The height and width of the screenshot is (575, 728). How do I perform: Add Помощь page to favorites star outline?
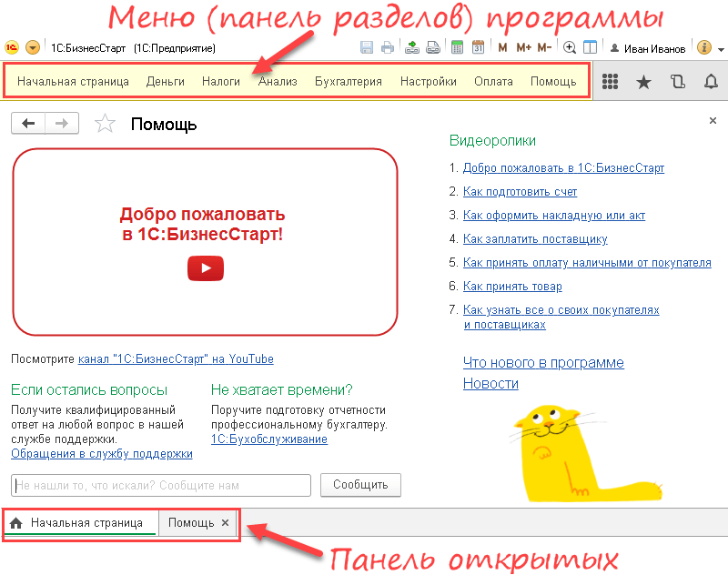click(x=105, y=124)
